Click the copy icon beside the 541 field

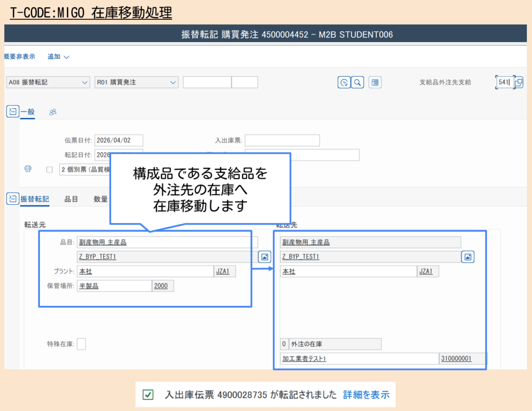click(x=520, y=82)
